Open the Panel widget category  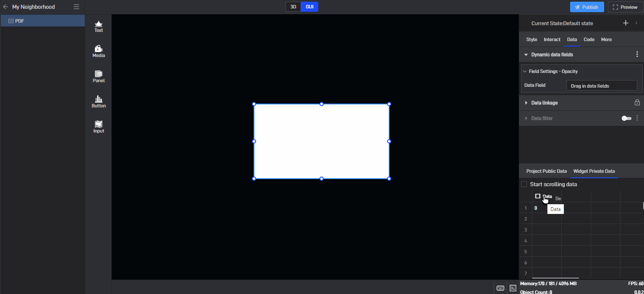pos(99,77)
